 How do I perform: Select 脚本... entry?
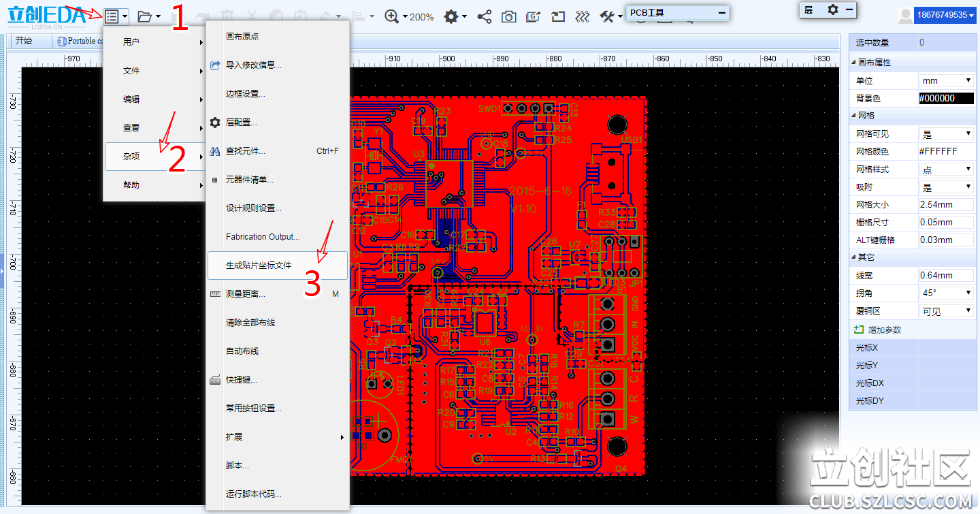278,466
